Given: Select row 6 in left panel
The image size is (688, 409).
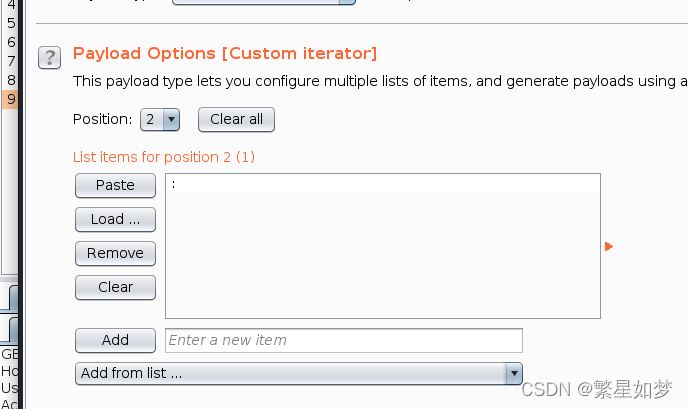Looking at the screenshot, I should pyautogui.click(x=11, y=42).
